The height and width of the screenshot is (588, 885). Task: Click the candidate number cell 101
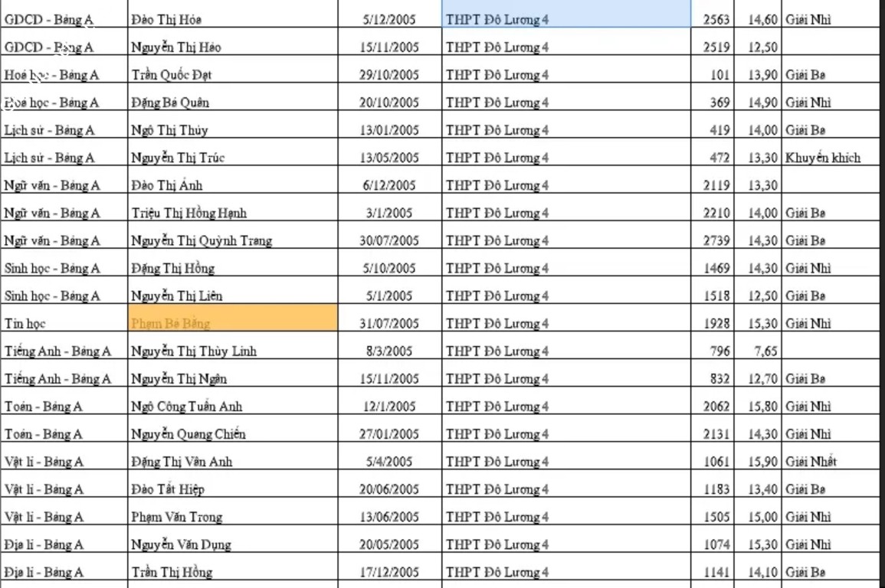click(713, 75)
